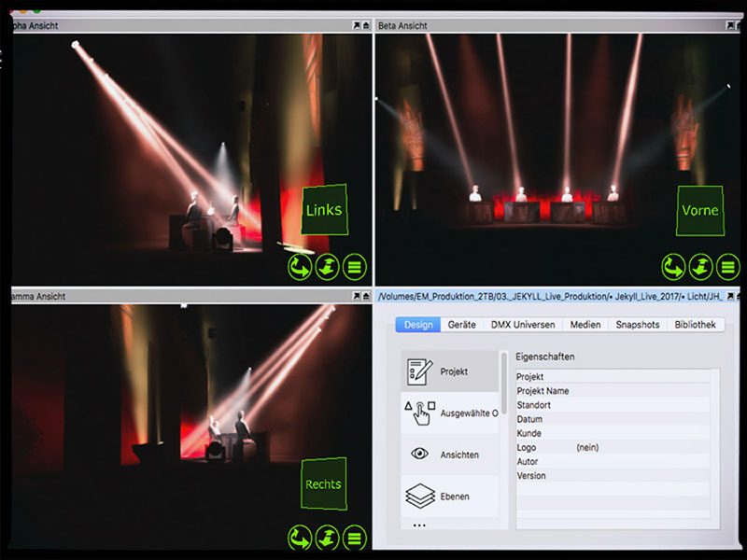Click the curved arrow icon in Gamma Ansicht

pyautogui.click(x=300, y=537)
